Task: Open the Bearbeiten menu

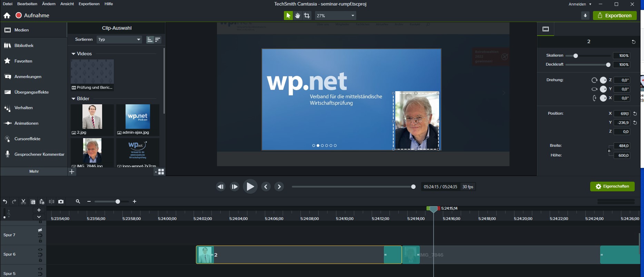Action: click(27, 4)
